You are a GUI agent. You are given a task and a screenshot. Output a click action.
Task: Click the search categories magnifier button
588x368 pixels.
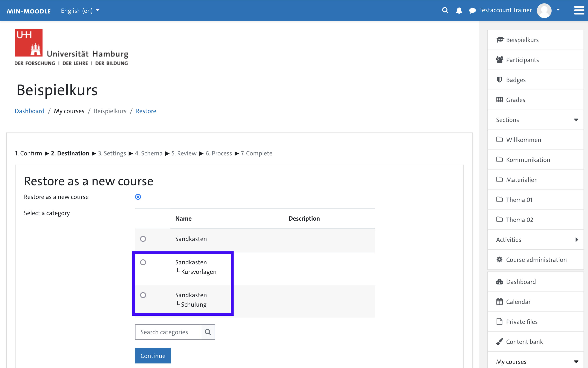208,332
